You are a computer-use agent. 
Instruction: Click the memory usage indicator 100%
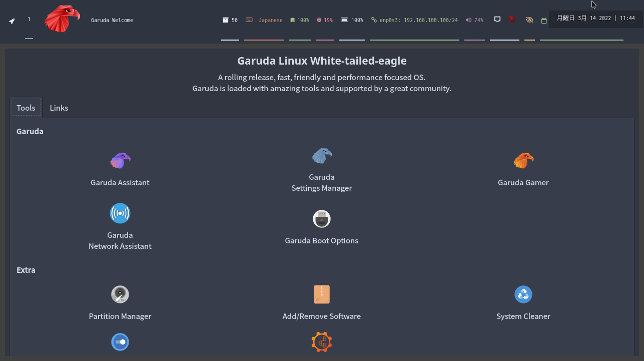pyautogui.click(x=300, y=20)
